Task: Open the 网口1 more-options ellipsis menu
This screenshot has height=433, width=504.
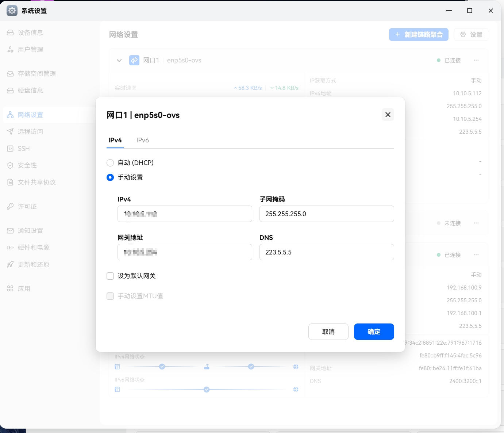Action: pos(476,61)
